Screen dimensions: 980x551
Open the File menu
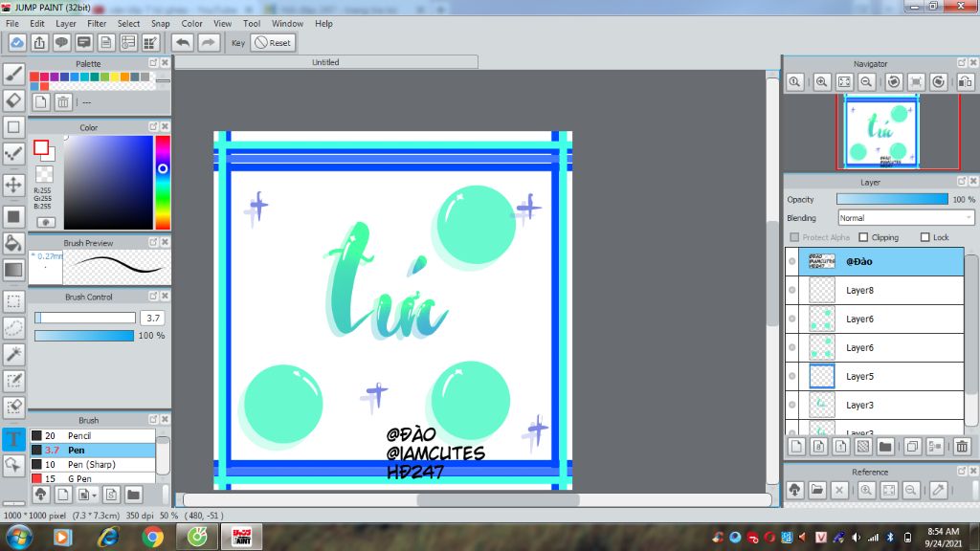click(11, 24)
